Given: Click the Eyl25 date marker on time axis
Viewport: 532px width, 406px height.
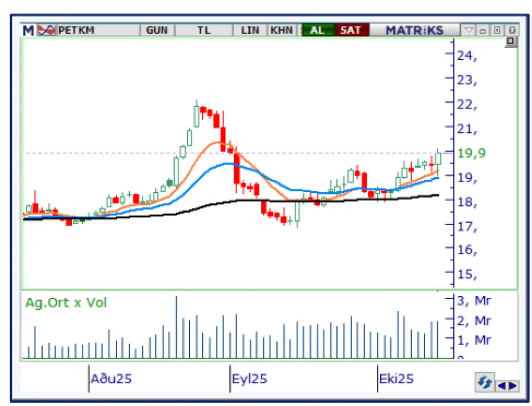Looking at the screenshot, I should coord(249,379).
